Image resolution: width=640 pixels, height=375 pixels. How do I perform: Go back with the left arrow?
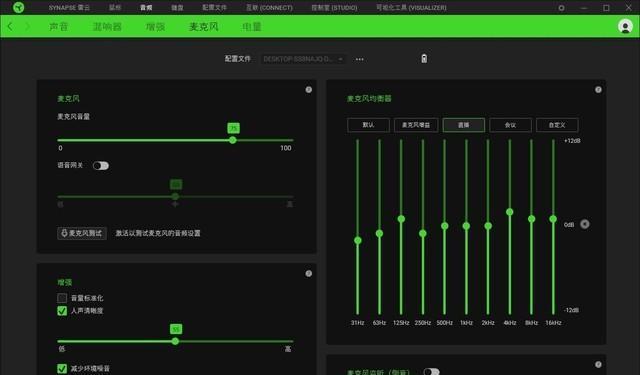[10, 27]
